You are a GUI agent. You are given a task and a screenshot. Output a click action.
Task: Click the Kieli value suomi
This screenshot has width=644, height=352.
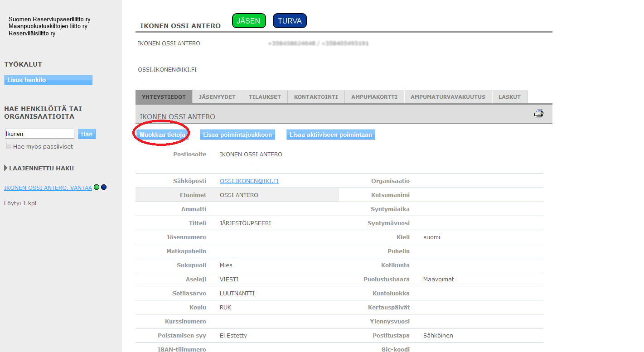[431, 237]
